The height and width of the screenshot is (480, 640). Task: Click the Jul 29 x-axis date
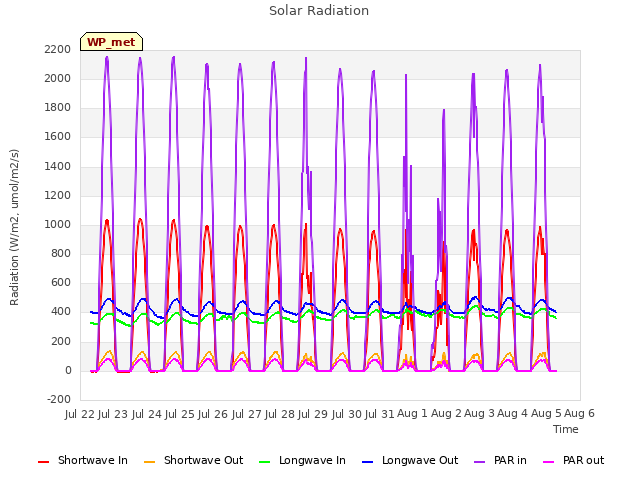313,414
